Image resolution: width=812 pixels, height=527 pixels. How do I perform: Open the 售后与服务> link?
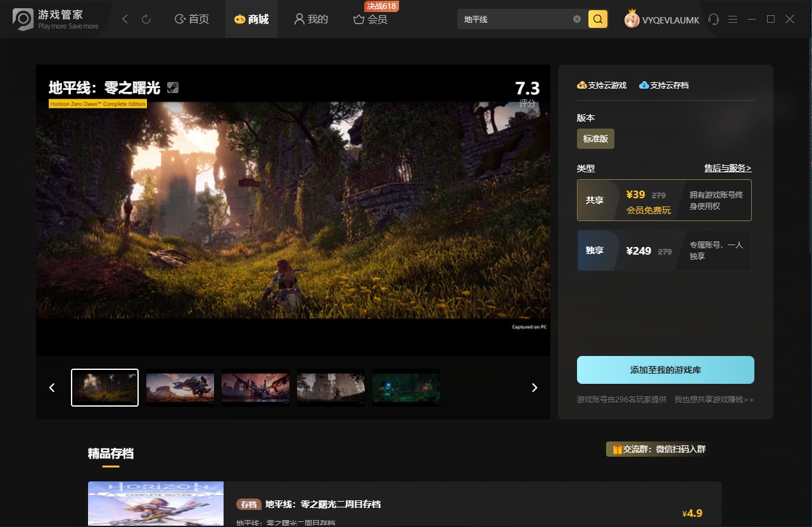[728, 168]
